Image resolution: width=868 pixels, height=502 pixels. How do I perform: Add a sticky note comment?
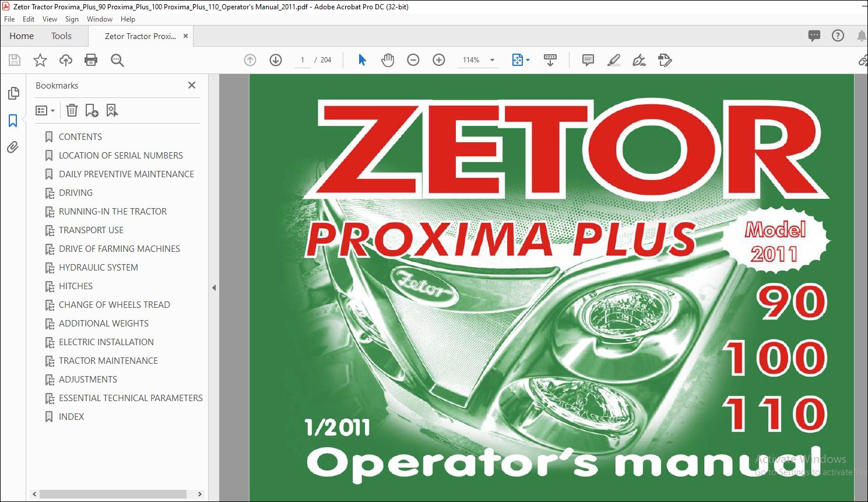point(588,60)
